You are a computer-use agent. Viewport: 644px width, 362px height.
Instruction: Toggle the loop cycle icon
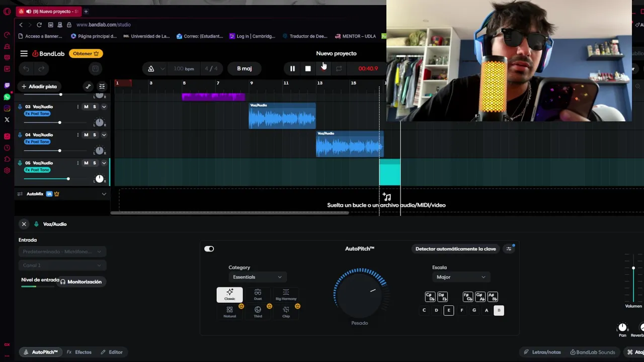(x=339, y=68)
